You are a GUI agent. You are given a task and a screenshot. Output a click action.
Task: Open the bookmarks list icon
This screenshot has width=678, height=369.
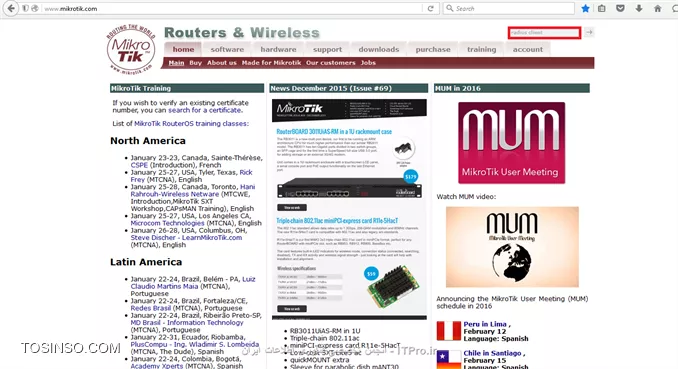[601, 8]
